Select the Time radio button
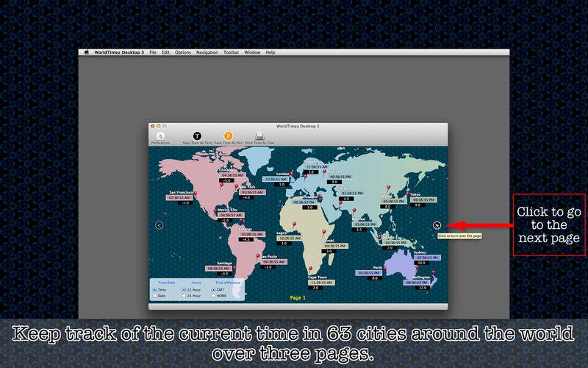Viewport: 588px width, 368px height. 155,290
